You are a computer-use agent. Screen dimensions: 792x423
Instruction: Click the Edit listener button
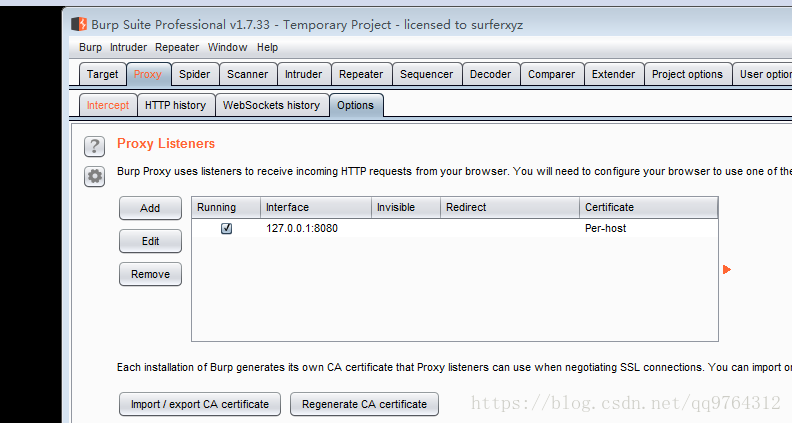(x=150, y=241)
